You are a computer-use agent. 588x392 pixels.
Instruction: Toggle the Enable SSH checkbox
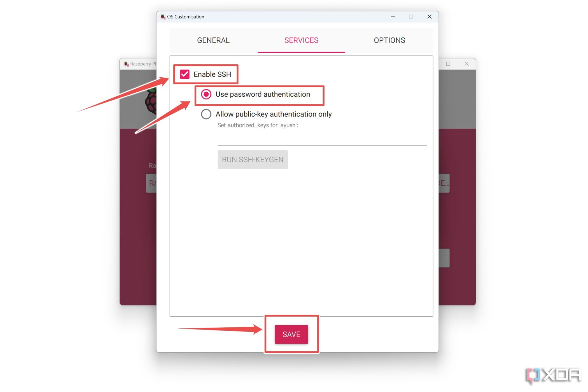pos(184,74)
